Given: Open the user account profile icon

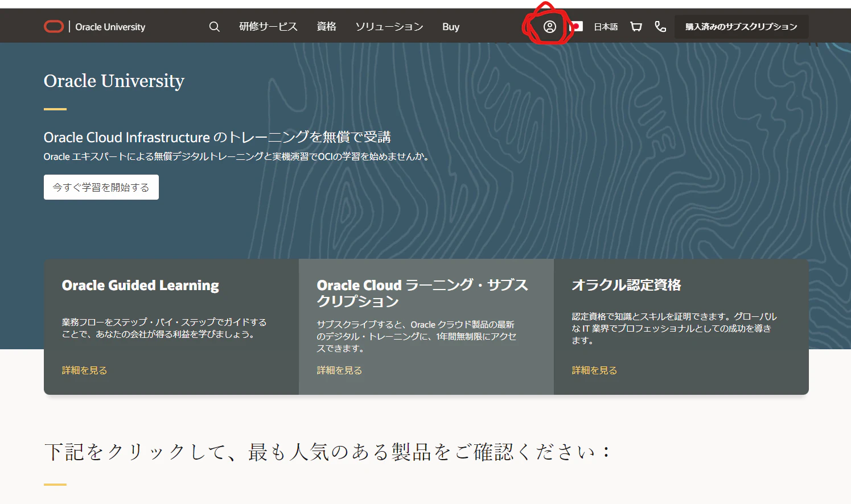Looking at the screenshot, I should 549,27.
